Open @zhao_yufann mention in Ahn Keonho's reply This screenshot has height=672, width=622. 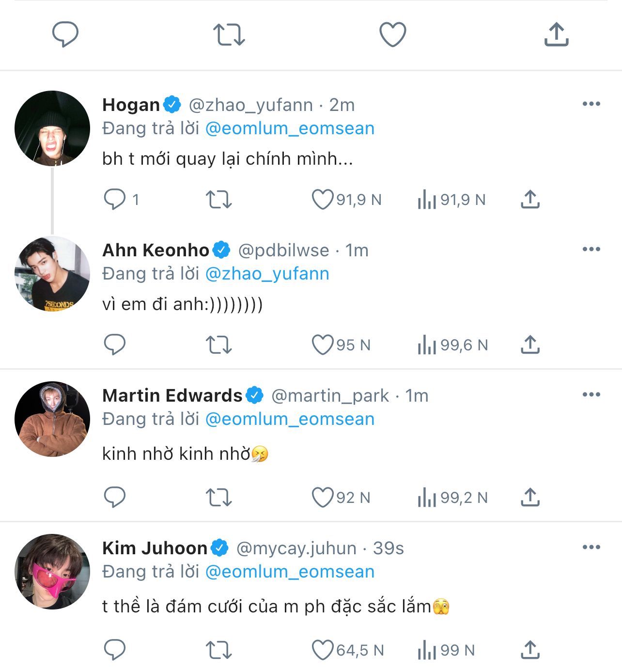(267, 274)
